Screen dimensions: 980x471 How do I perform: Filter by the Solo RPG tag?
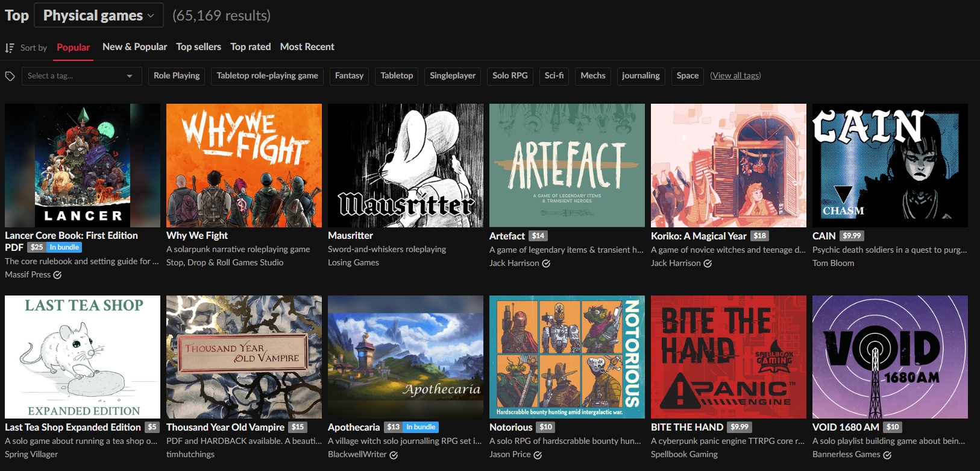510,76
